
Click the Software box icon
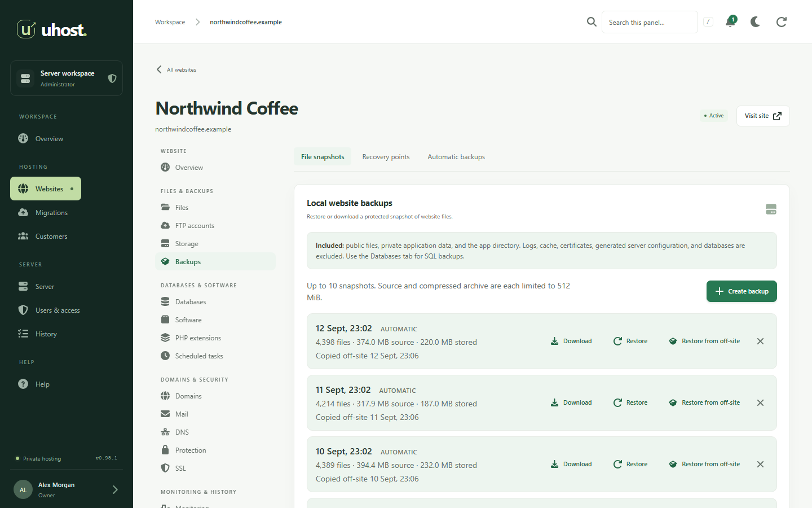coord(165,320)
